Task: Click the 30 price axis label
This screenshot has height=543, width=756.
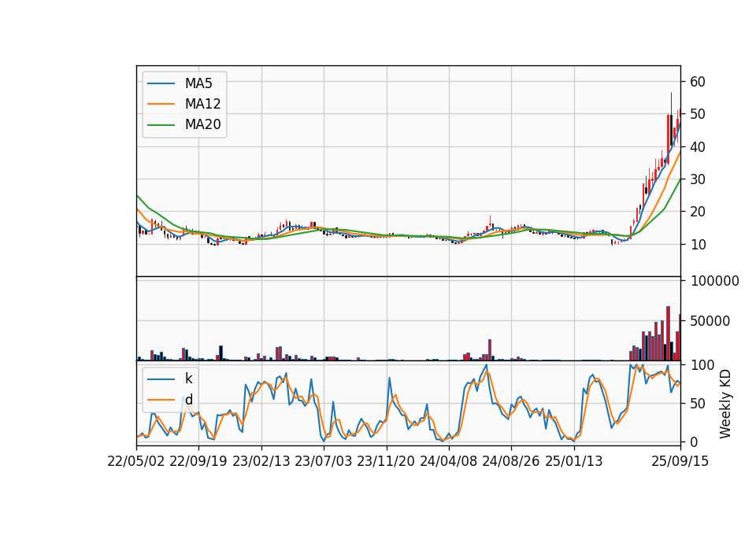Action: (x=698, y=179)
